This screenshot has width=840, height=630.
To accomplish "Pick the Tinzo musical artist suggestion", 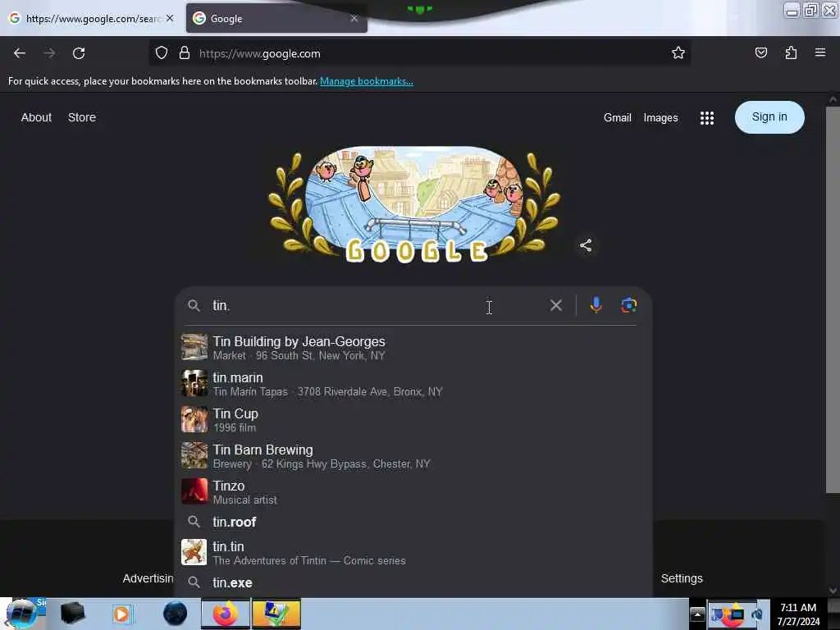I will click(x=413, y=491).
